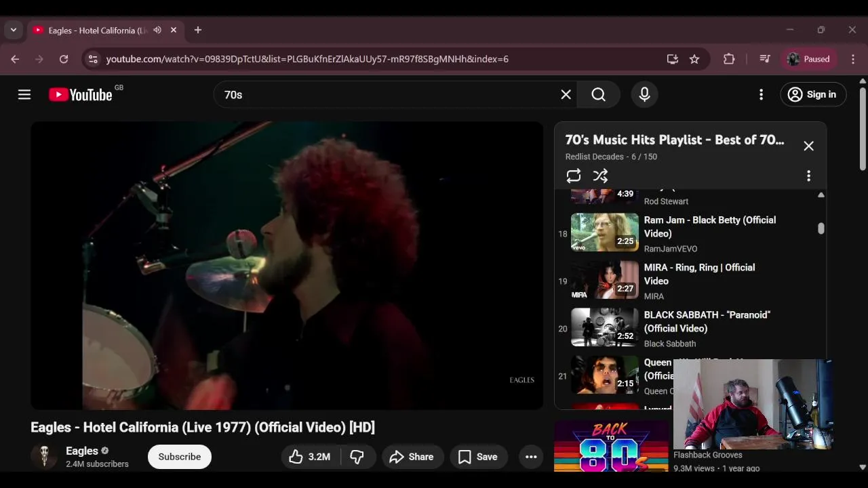Click the playlist scroll up arrow
The height and width of the screenshot is (488, 868).
(x=821, y=195)
